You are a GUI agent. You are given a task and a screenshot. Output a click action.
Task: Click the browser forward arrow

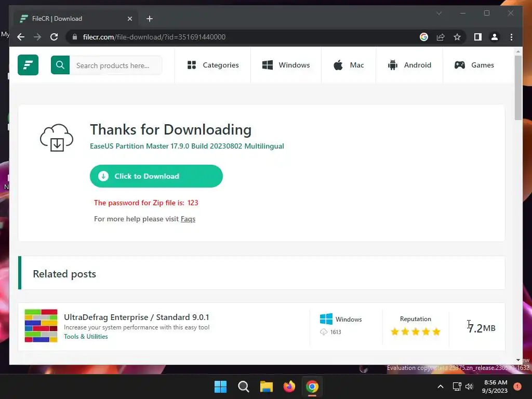37,37
